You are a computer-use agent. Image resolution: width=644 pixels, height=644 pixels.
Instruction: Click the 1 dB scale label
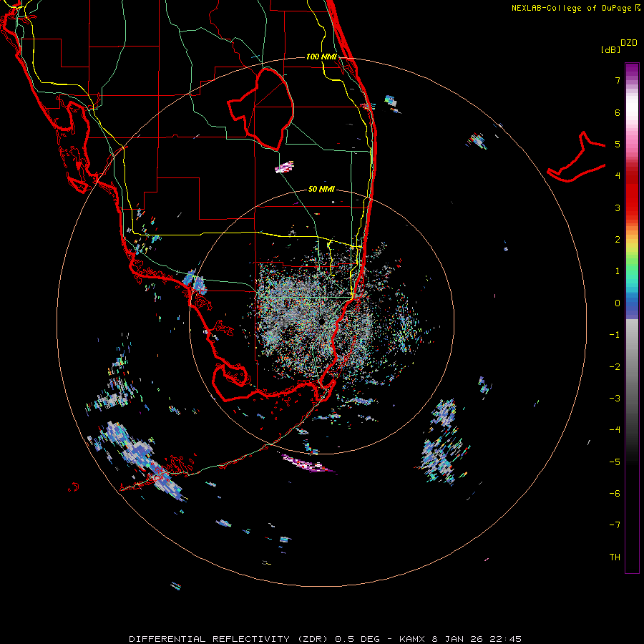point(618,271)
